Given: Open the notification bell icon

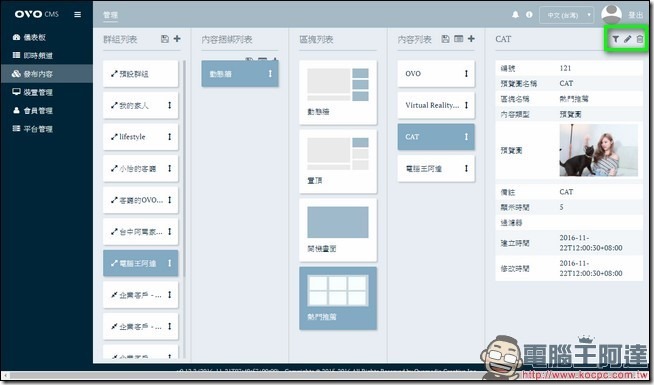Looking at the screenshot, I should pos(516,15).
